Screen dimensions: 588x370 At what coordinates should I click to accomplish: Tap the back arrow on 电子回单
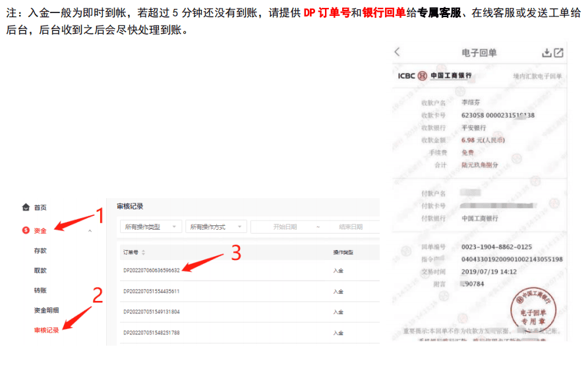397,52
